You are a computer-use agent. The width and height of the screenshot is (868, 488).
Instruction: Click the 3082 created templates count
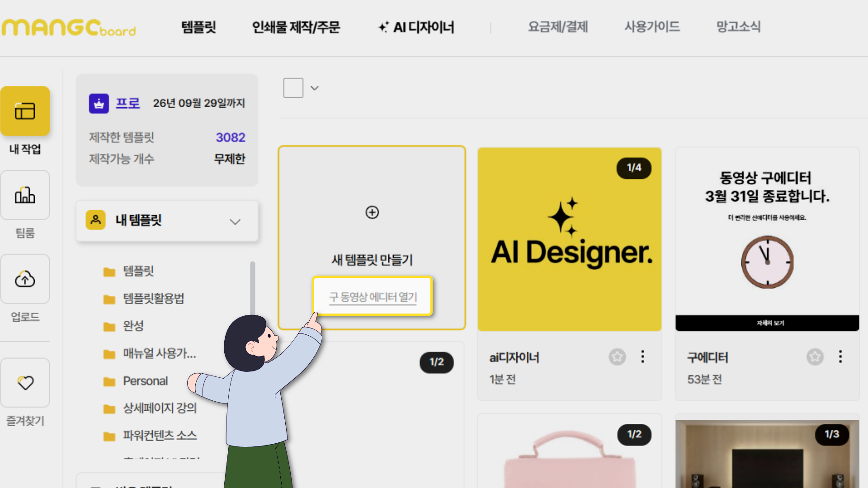(x=231, y=137)
